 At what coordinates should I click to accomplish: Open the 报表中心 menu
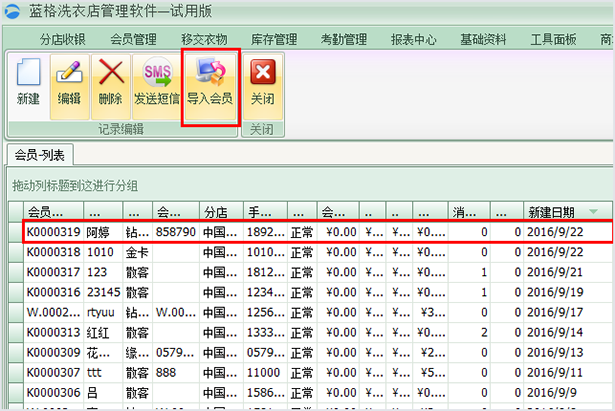413,39
